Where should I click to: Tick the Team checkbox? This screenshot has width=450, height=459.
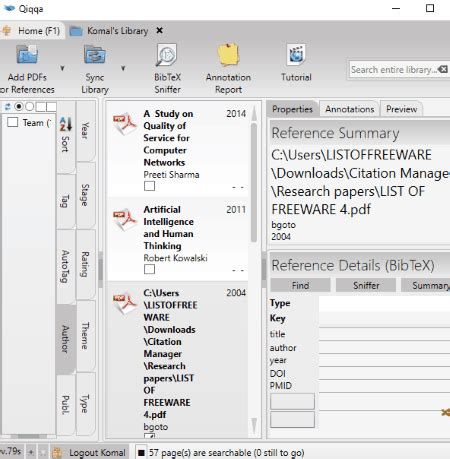13,122
